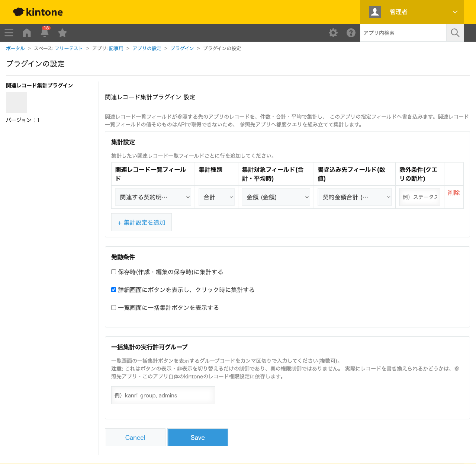Screen dimensions: 476x464
Task: Click the 発動条件 section heading
Action: click(x=123, y=257)
